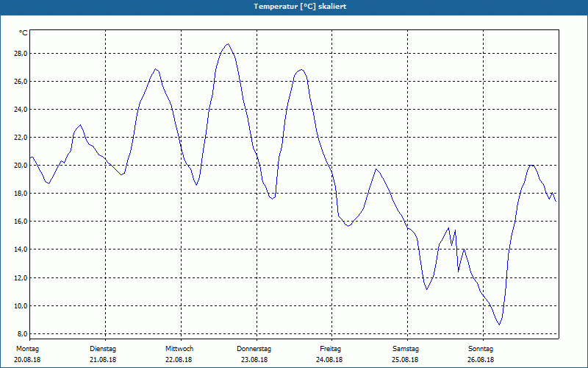This screenshot has width=588, height=368.
Task: Click the 22,0 axis value
Action: coord(21,138)
